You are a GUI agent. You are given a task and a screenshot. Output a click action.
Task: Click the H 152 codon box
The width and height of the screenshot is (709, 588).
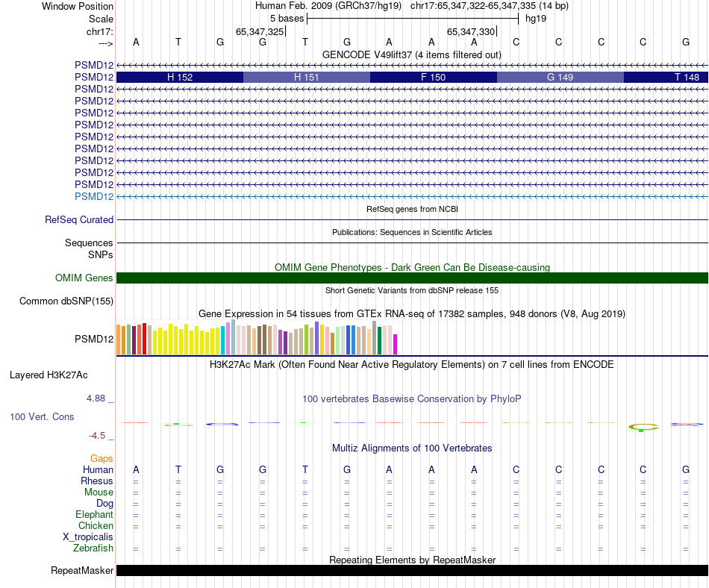[x=180, y=78]
